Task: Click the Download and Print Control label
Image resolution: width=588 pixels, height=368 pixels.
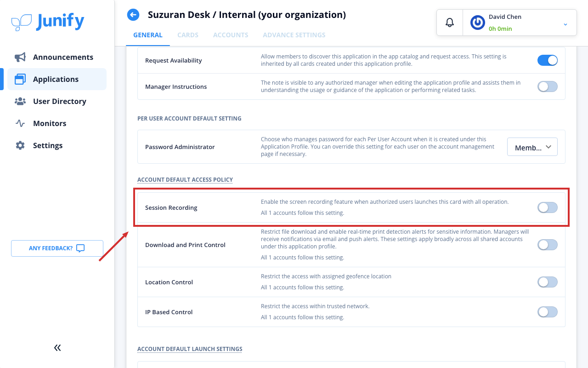Action: (185, 245)
